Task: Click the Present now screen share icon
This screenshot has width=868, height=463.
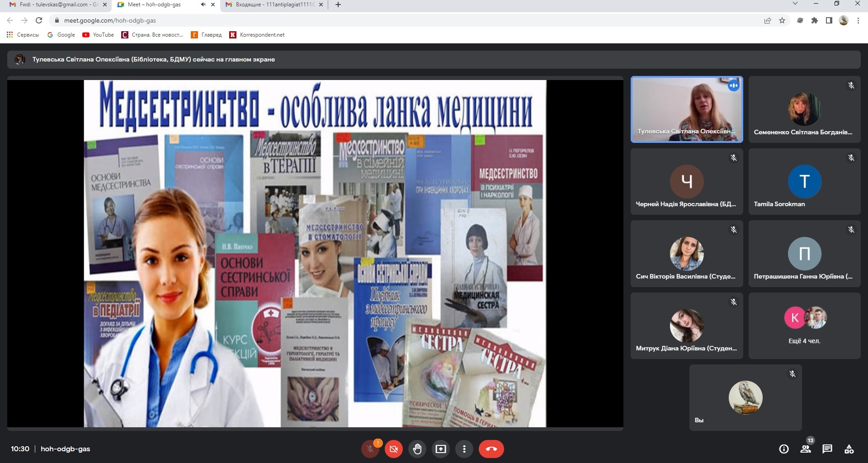Action: click(440, 449)
